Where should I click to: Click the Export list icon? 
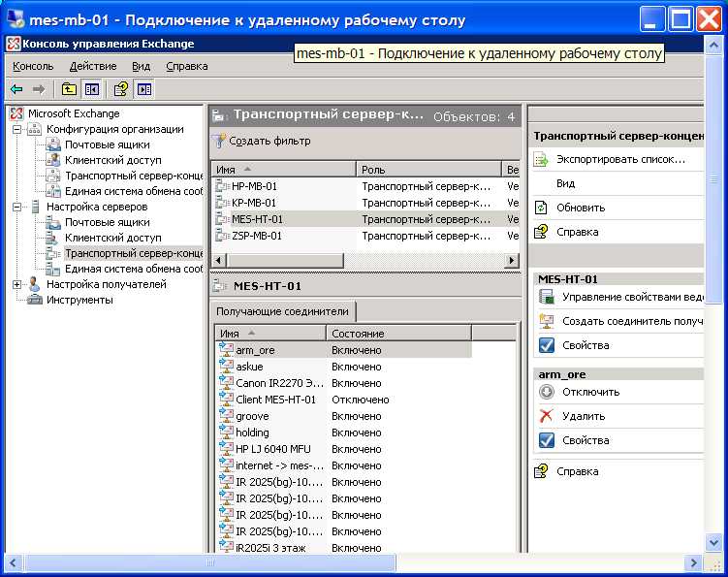tap(541, 160)
